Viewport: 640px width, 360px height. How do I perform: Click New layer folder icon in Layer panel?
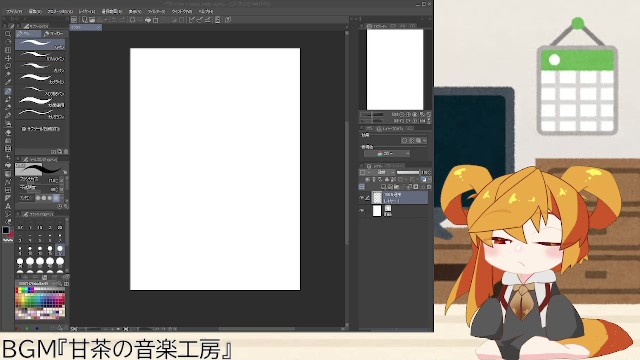[x=396, y=187]
